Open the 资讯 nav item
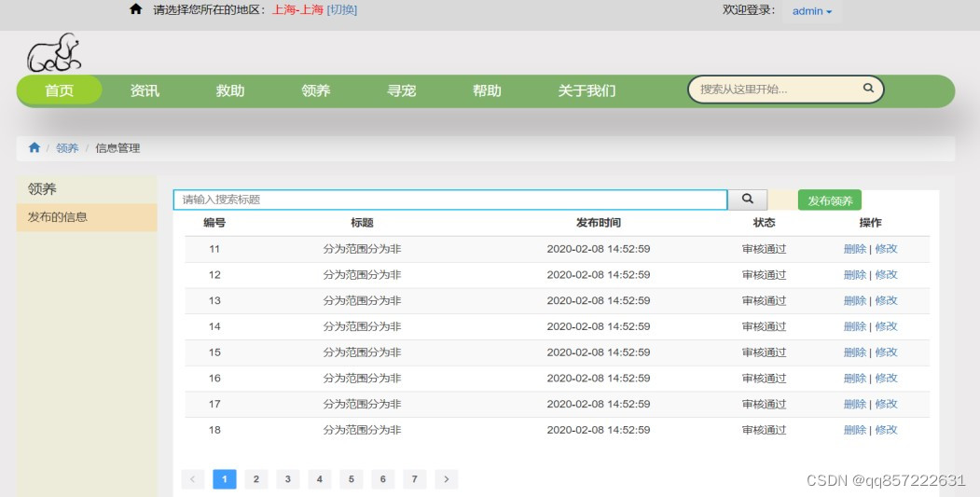 pos(145,90)
